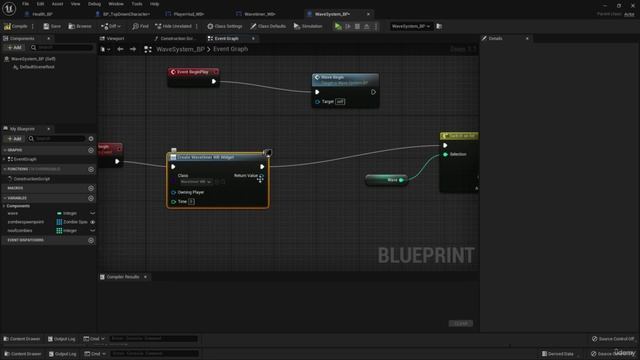640x360 pixels.
Task: Click Add in Components panel
Action: click(14, 48)
